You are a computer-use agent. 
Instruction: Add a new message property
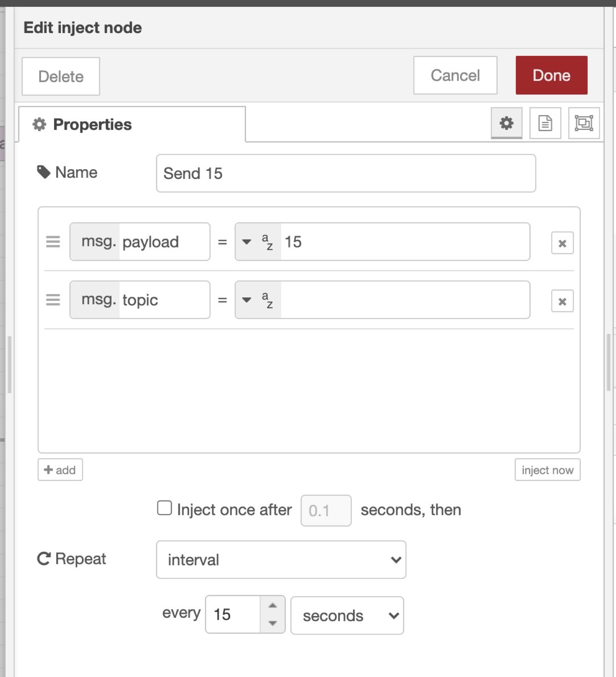point(60,470)
